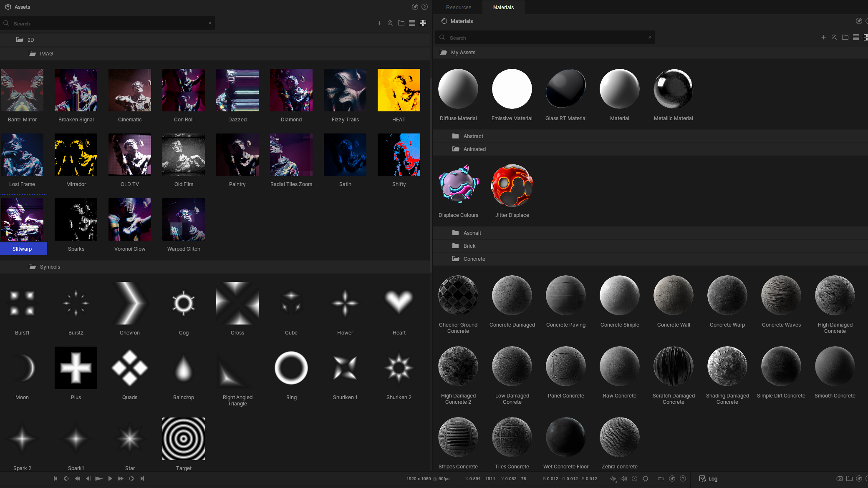Switch Assets panel to grid view
Image resolution: width=868 pixels, height=488 pixels.
click(423, 23)
